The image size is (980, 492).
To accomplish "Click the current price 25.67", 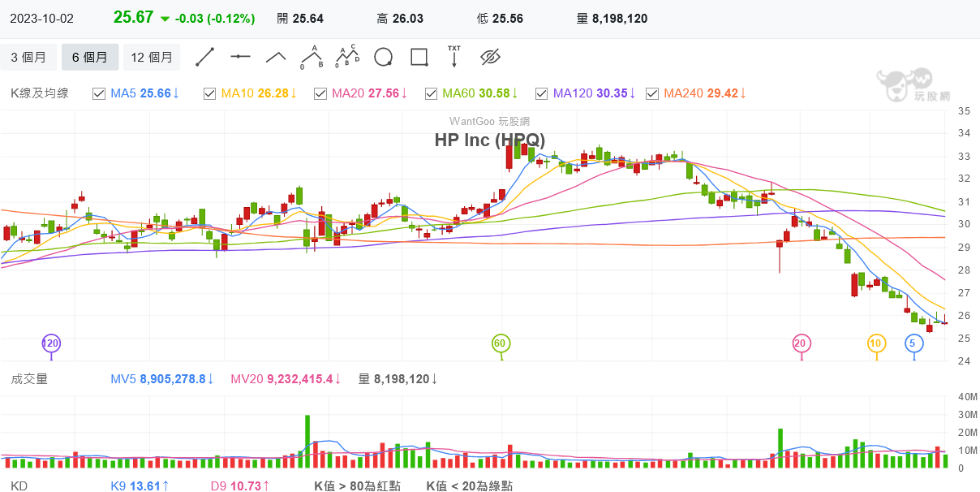I will [134, 18].
